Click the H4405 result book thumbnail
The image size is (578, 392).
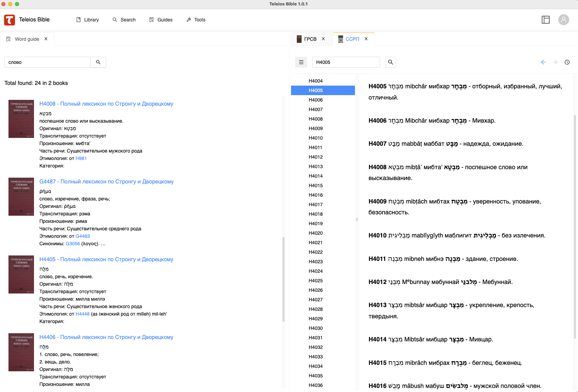pos(21,274)
